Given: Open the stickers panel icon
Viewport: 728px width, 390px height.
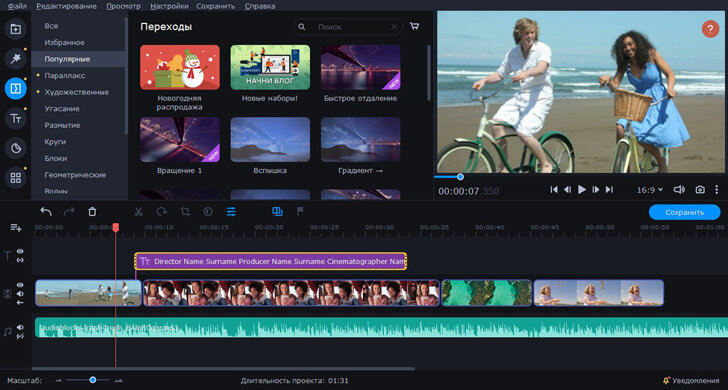Looking at the screenshot, I should [x=15, y=148].
